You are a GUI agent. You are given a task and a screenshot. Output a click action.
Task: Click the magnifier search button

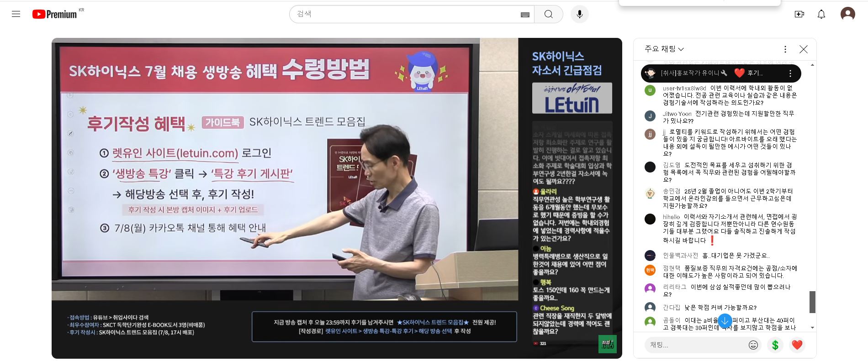pyautogui.click(x=549, y=14)
